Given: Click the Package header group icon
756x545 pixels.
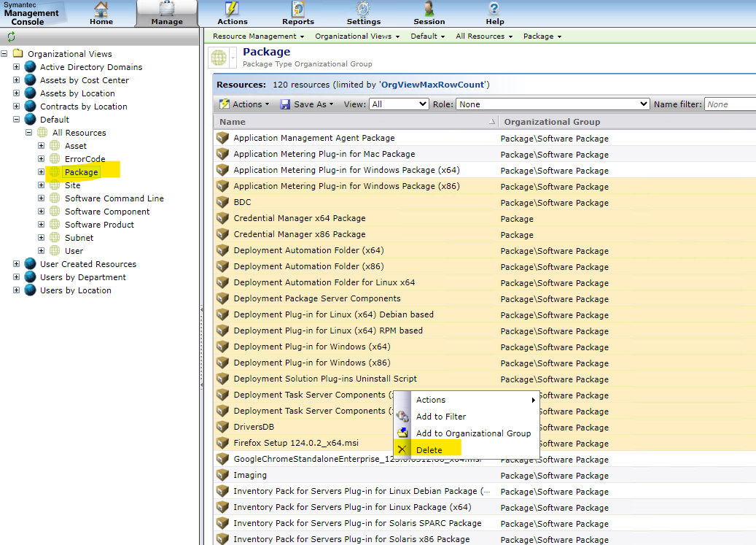Looking at the screenshot, I should pos(219,58).
